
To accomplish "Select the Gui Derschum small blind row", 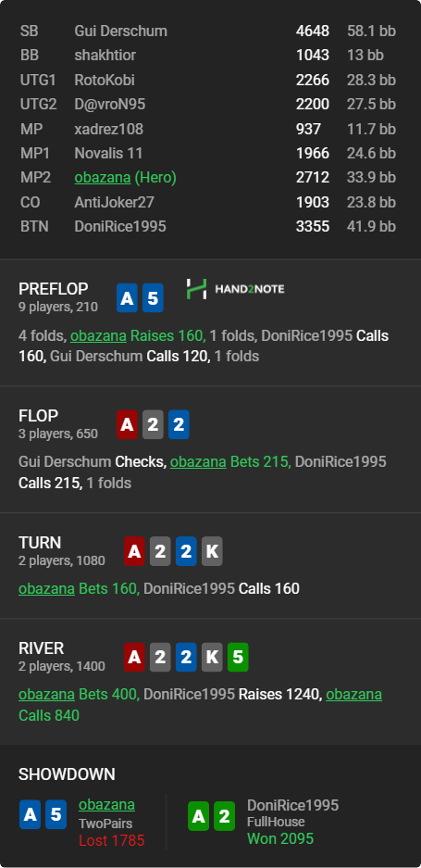I will (x=208, y=31).
